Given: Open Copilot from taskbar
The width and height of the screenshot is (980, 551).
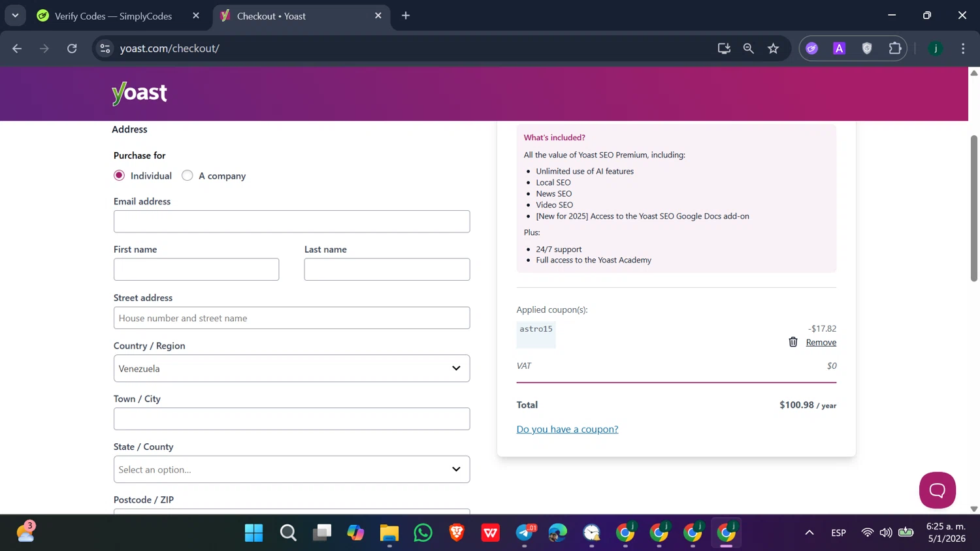Looking at the screenshot, I should pos(355,533).
